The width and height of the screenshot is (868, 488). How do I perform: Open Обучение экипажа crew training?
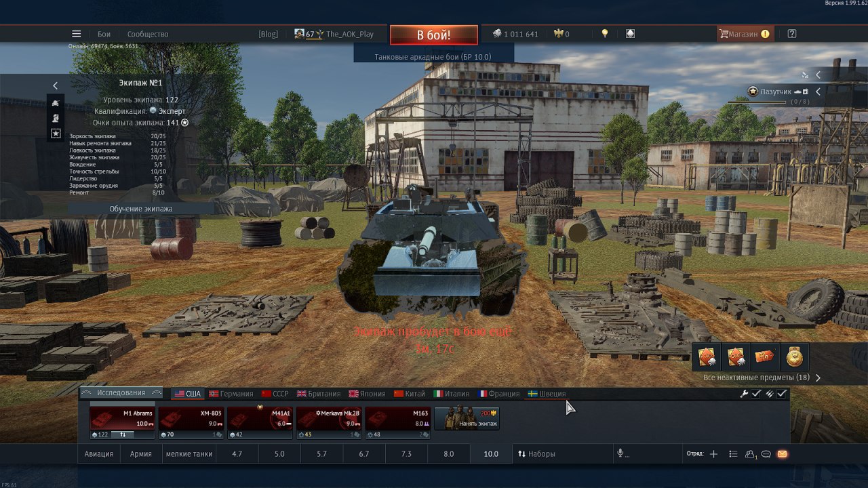(x=141, y=209)
